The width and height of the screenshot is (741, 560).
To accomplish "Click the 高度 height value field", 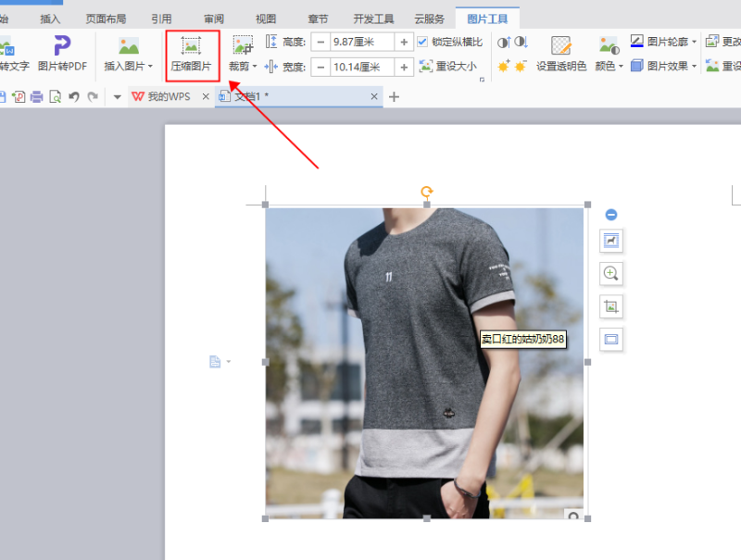I will tap(357, 41).
